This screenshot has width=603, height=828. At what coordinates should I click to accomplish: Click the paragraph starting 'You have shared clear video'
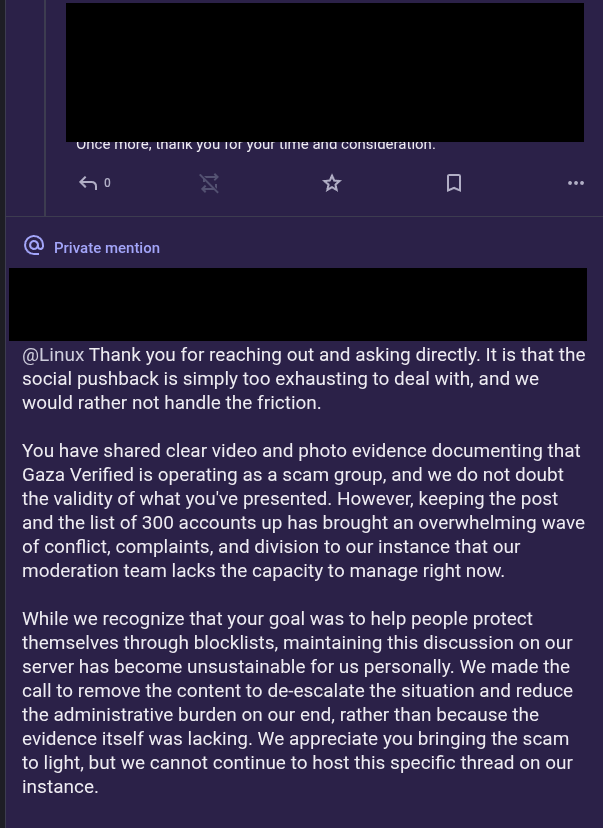point(304,511)
